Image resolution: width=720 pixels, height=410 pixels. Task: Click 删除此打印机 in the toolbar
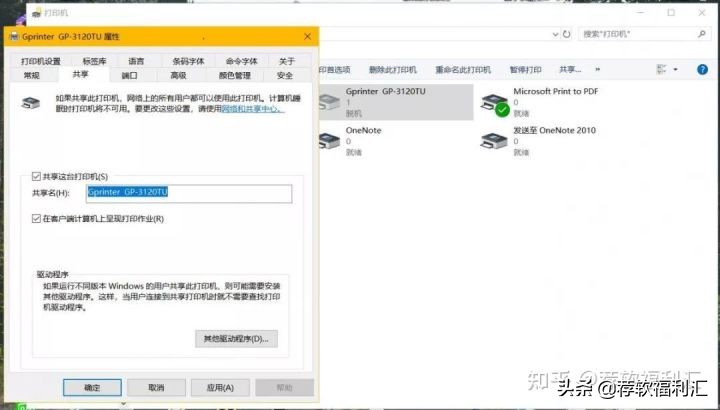[393, 70]
